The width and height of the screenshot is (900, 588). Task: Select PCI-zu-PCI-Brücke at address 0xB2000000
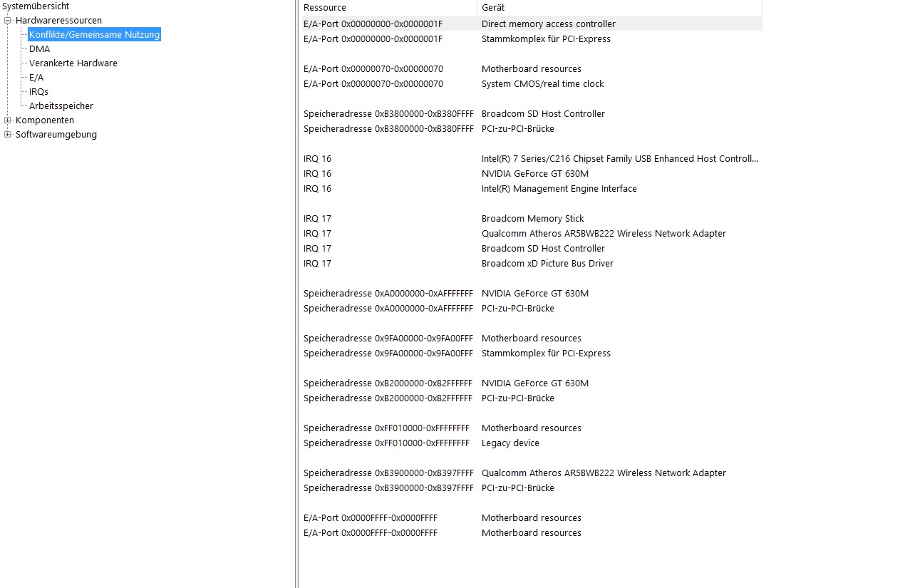(x=532, y=398)
